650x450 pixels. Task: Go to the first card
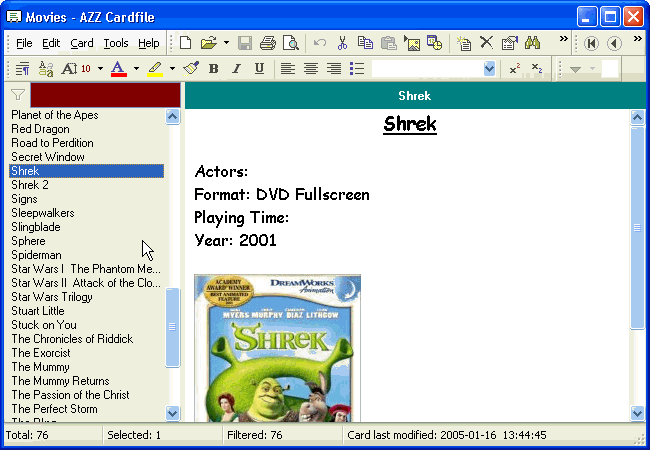point(591,43)
